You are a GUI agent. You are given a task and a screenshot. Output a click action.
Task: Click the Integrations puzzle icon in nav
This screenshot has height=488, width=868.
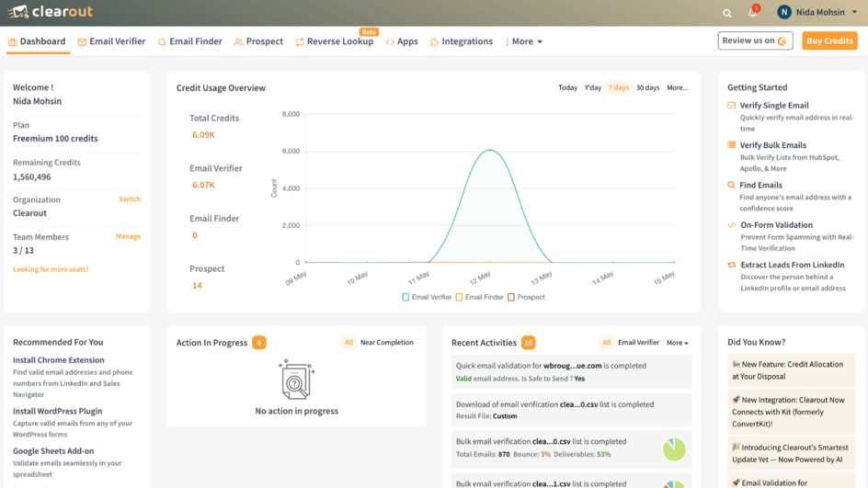click(x=434, y=42)
